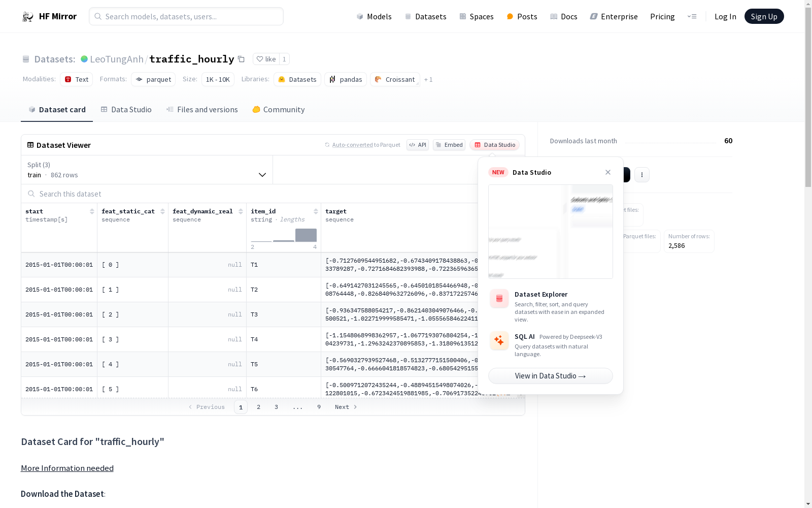Open Spaces in the top navigation

(x=477, y=17)
